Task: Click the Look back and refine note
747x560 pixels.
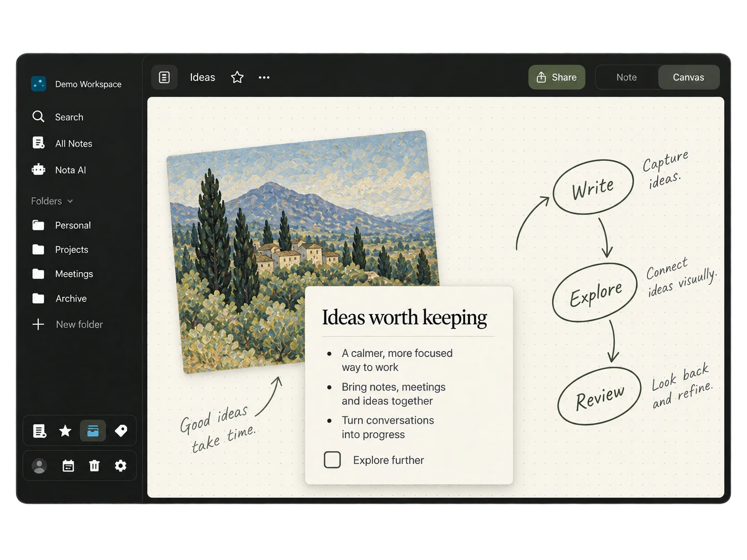Action: pyautogui.click(x=681, y=386)
